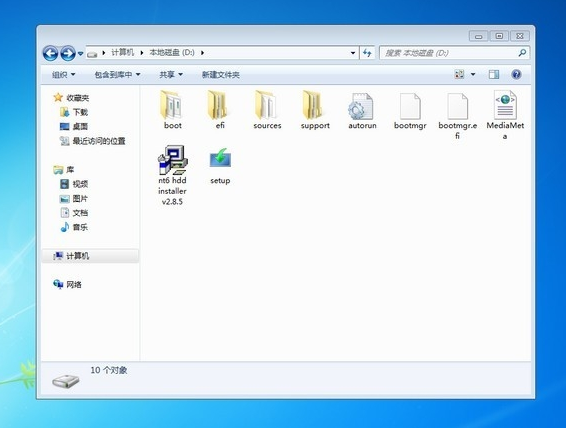Screen dimensions: 566x428
Task: Click 计算机 in the address breadcrumb
Action: (x=123, y=53)
